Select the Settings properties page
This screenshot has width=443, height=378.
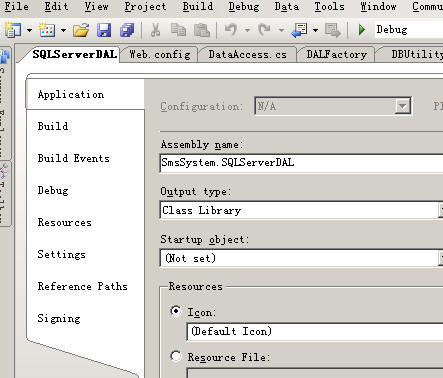(x=85, y=254)
